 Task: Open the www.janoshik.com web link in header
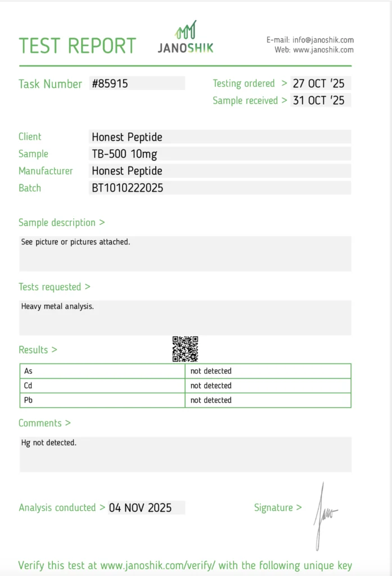point(323,50)
